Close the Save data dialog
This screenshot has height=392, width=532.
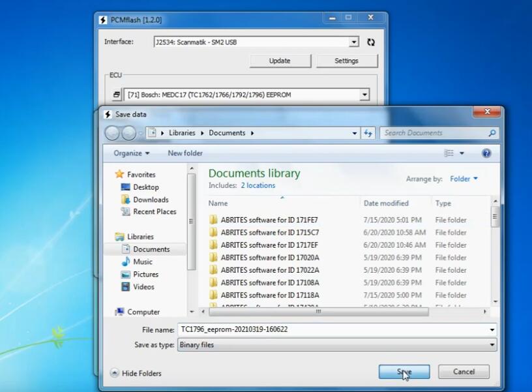487,112
